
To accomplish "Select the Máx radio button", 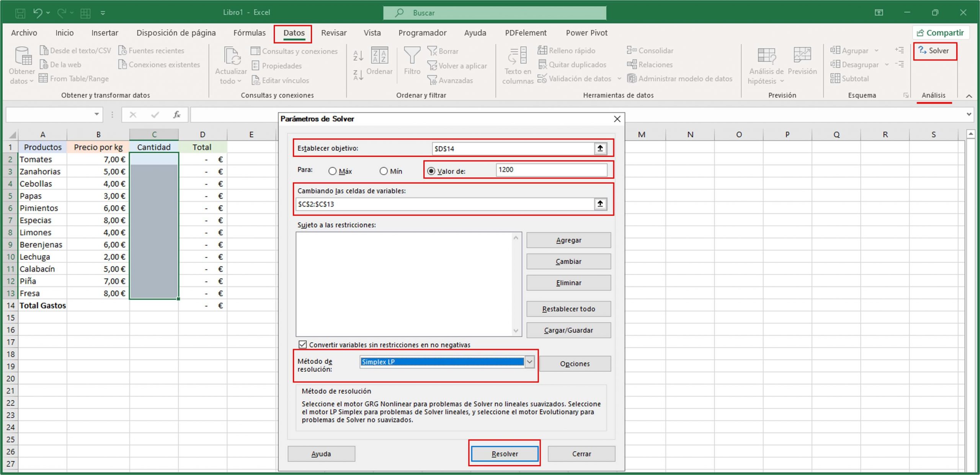I will (333, 171).
